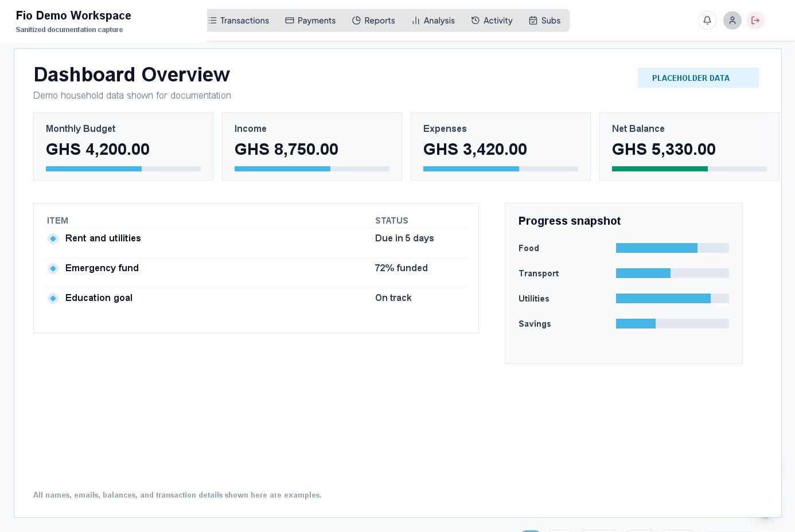Go to the Reports tab

[373, 21]
